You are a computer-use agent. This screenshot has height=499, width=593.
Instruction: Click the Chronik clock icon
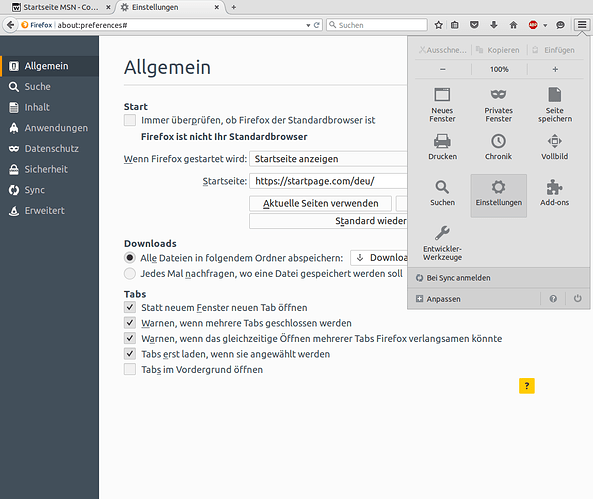[x=498, y=141]
